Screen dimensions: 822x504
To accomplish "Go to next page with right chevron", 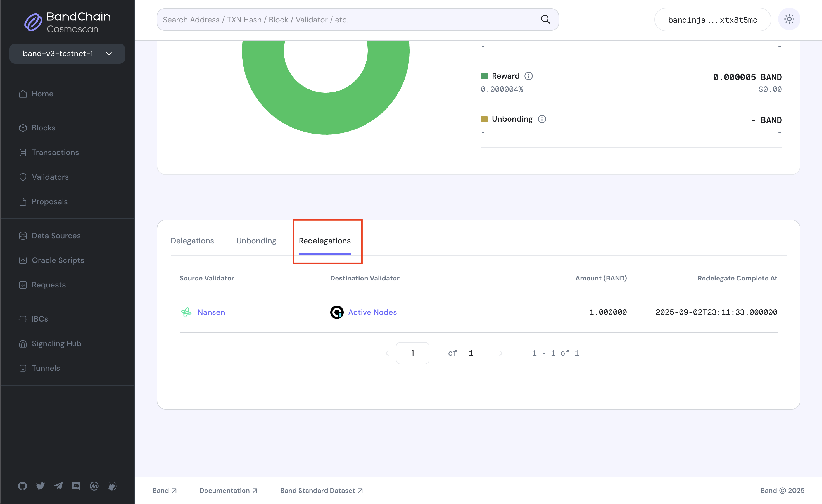I will point(500,353).
